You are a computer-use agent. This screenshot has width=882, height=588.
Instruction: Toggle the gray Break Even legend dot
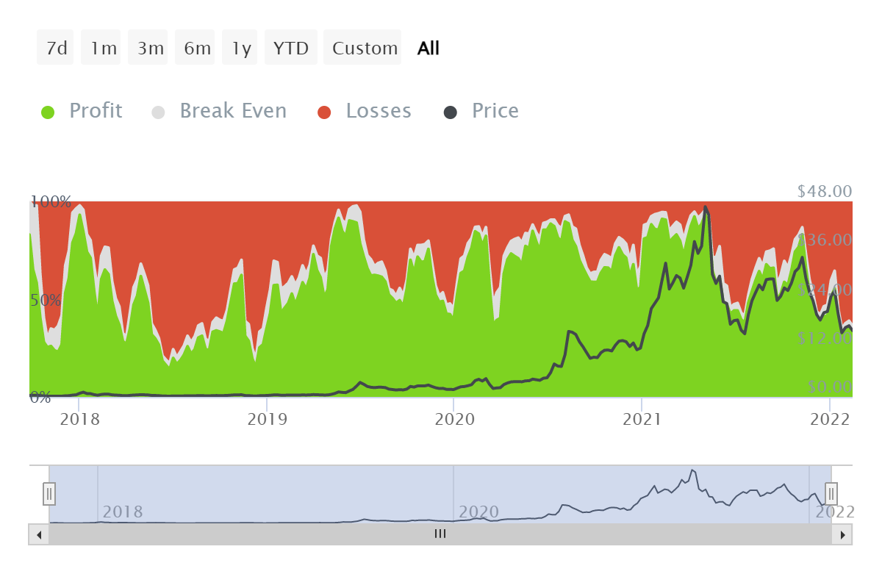(x=159, y=112)
